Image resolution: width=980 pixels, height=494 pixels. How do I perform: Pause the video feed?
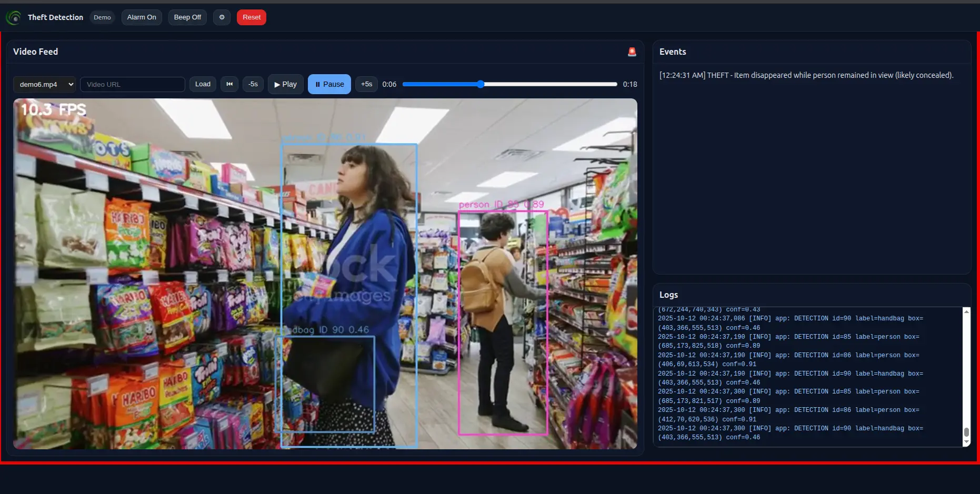pos(329,84)
